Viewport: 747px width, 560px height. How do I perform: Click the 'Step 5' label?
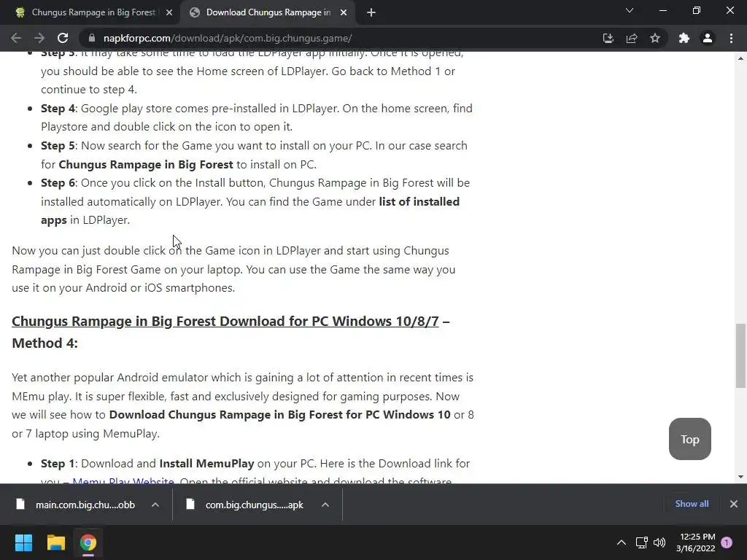[58, 146]
